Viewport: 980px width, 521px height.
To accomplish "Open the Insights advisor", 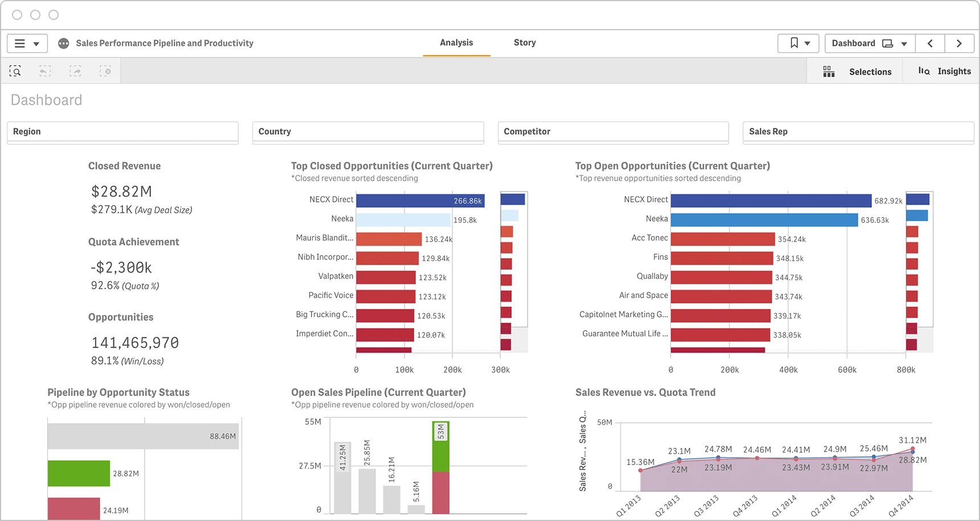I will click(944, 71).
